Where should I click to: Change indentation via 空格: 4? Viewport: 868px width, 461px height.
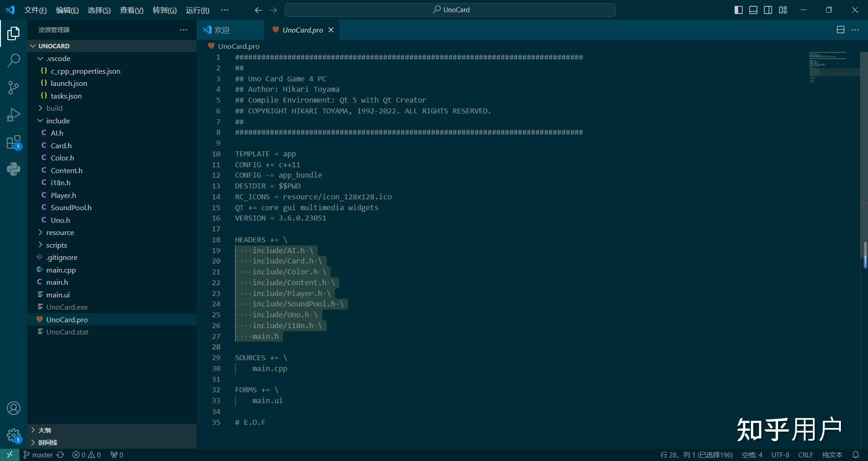point(752,455)
